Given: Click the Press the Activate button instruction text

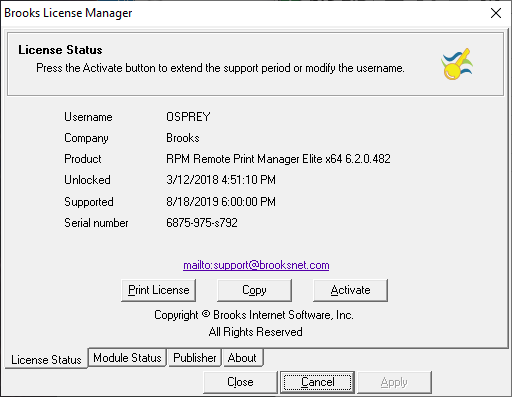Looking at the screenshot, I should pyautogui.click(x=220, y=68).
